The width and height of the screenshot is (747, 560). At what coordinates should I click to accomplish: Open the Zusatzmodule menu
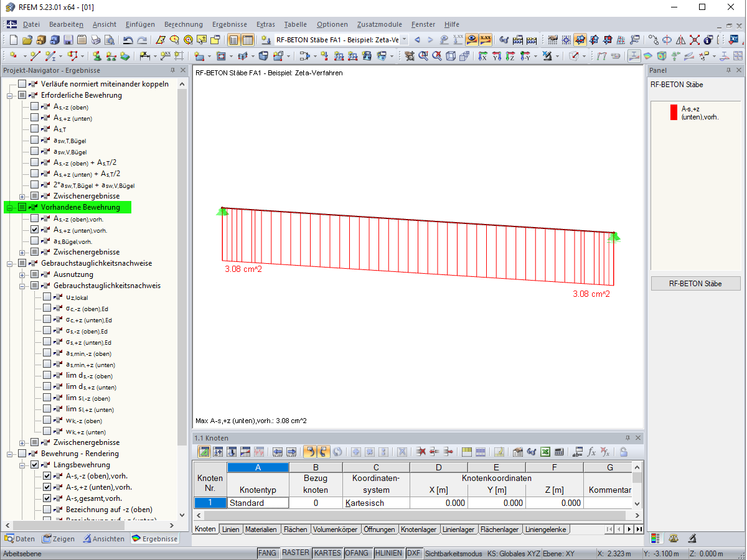click(x=380, y=24)
